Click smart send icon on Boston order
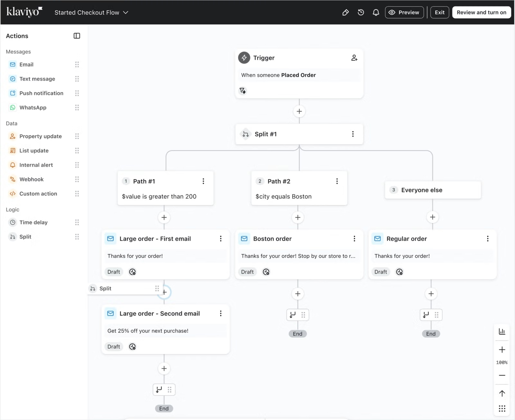This screenshot has height=420, width=515. click(266, 272)
